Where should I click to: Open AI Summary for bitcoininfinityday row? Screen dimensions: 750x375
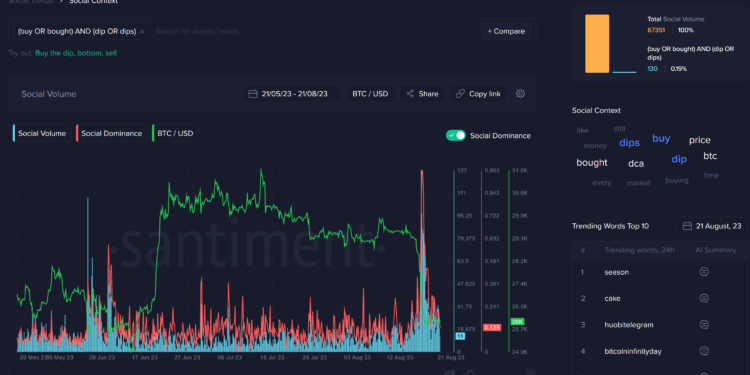click(704, 351)
